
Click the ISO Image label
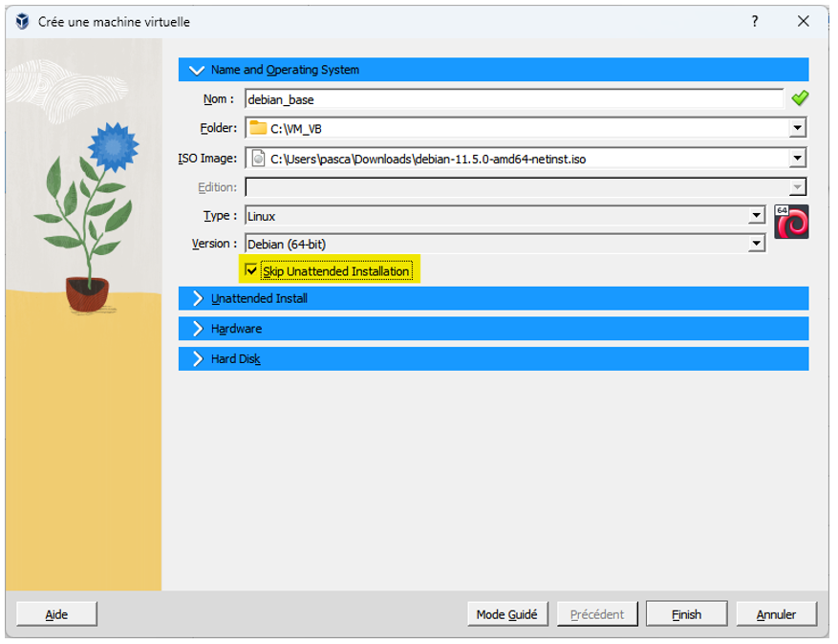[207, 159]
